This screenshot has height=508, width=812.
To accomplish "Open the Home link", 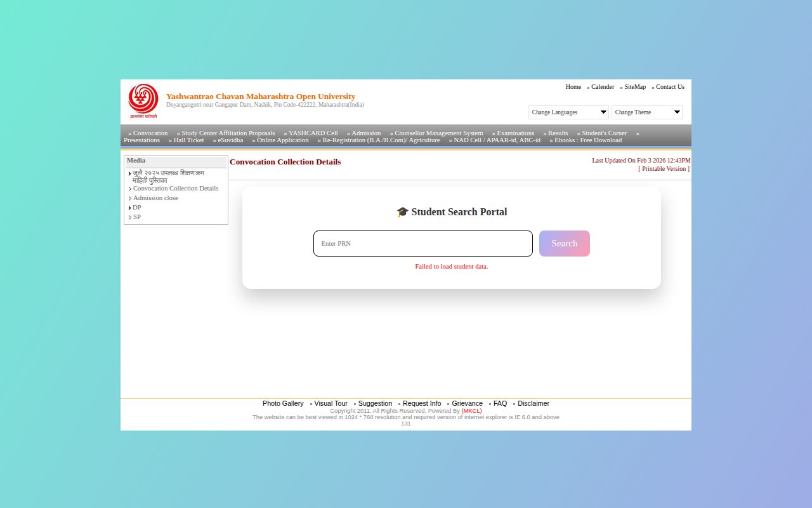I will click(573, 87).
